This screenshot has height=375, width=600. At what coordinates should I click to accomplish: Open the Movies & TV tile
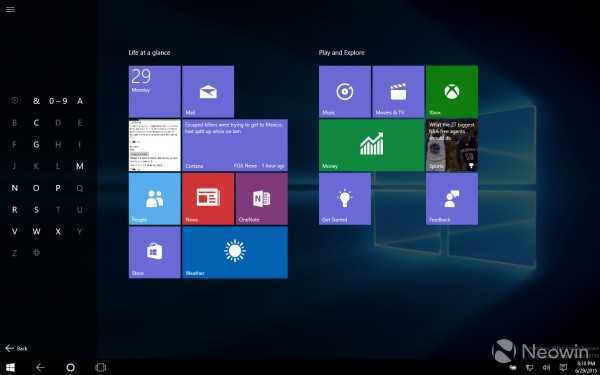(x=398, y=91)
